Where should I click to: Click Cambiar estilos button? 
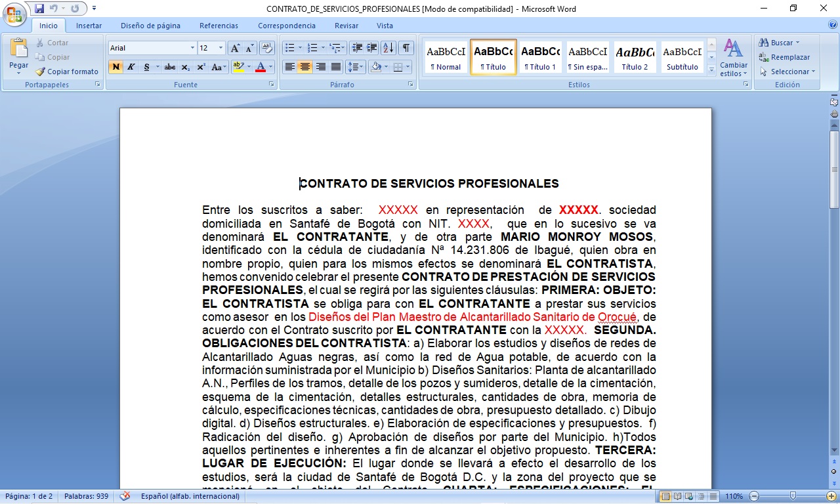tap(734, 57)
